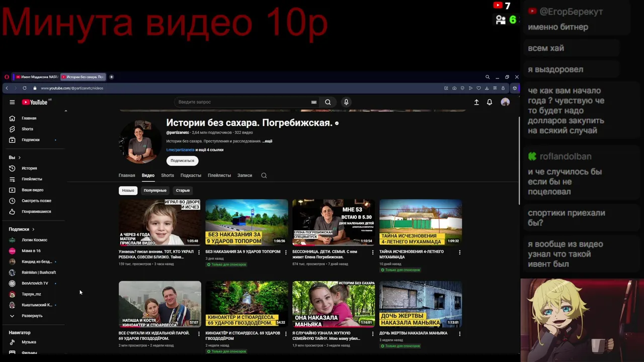Click the page vertical scrollbar
Viewport: 644px width, 362px height.
point(519,161)
